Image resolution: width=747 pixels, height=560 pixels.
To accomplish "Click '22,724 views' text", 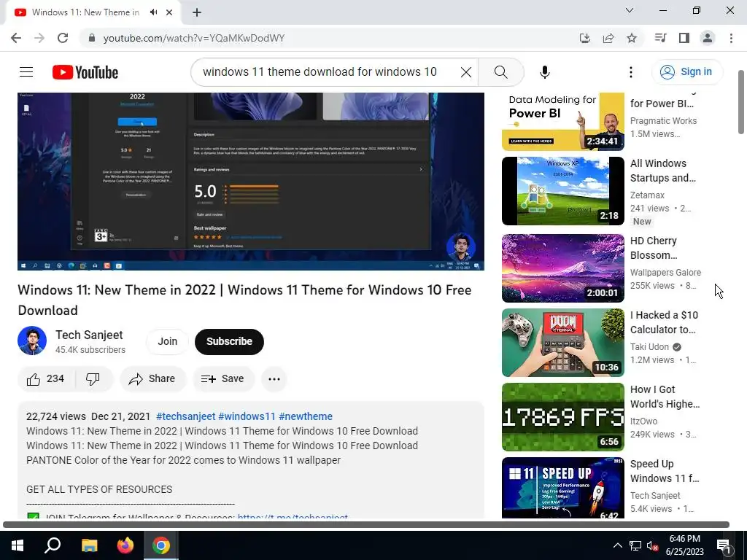I will (x=55, y=416).
